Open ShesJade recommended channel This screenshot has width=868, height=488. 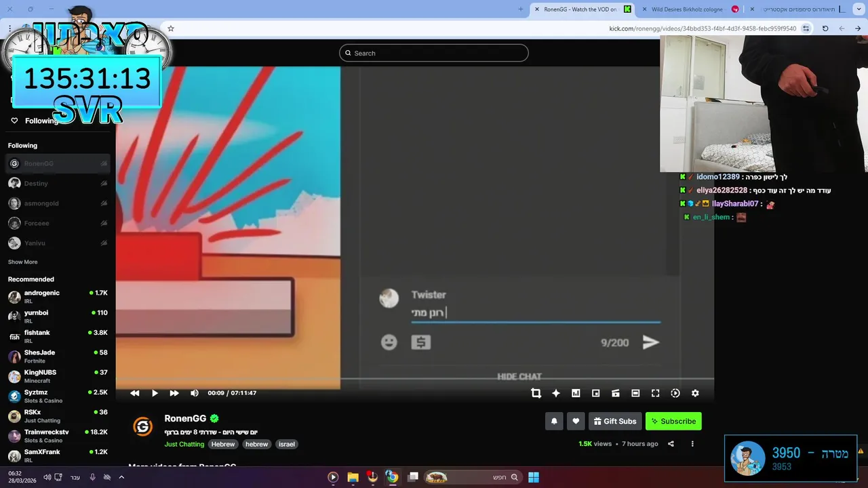pos(58,357)
